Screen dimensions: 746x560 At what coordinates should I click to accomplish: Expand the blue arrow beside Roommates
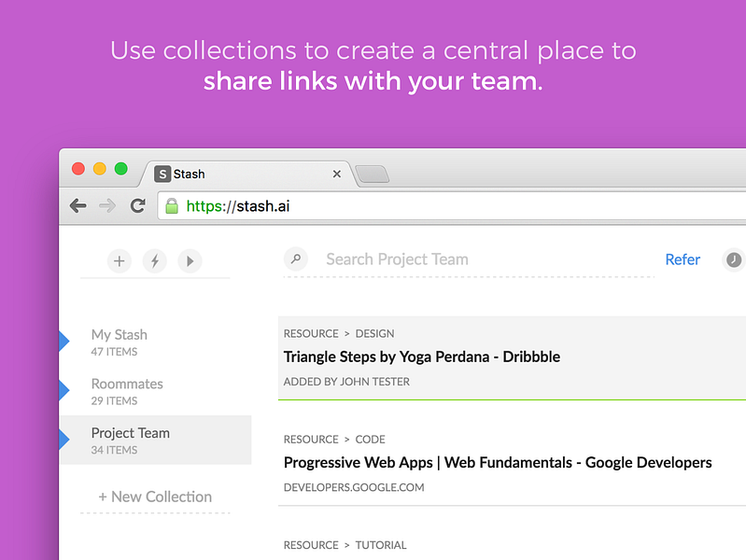[64, 390]
